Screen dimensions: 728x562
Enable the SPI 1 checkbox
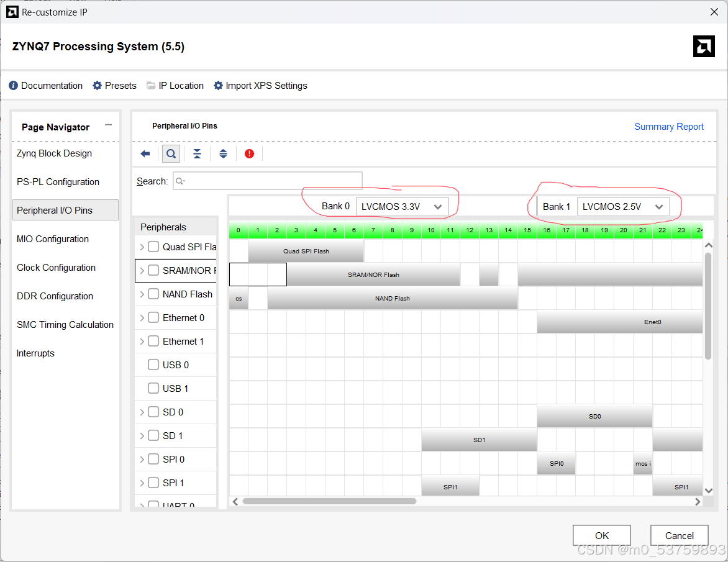153,483
